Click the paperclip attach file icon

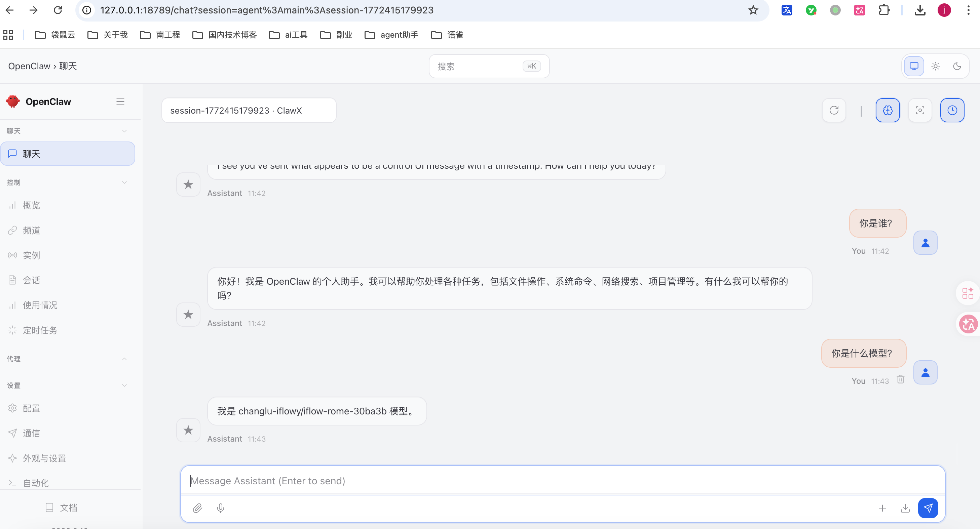click(197, 508)
